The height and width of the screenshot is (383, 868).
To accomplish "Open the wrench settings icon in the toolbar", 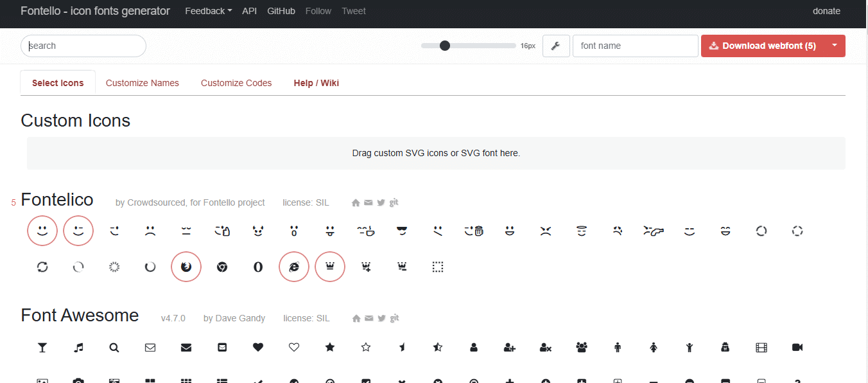I will [556, 46].
